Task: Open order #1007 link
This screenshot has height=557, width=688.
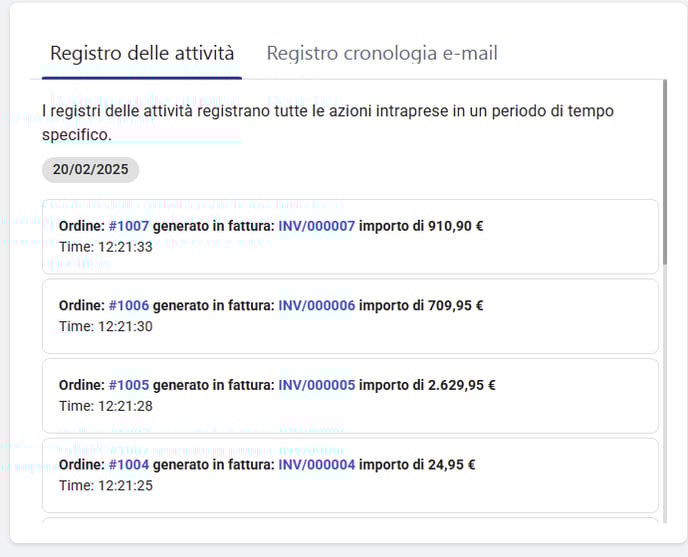Action: tap(128, 226)
